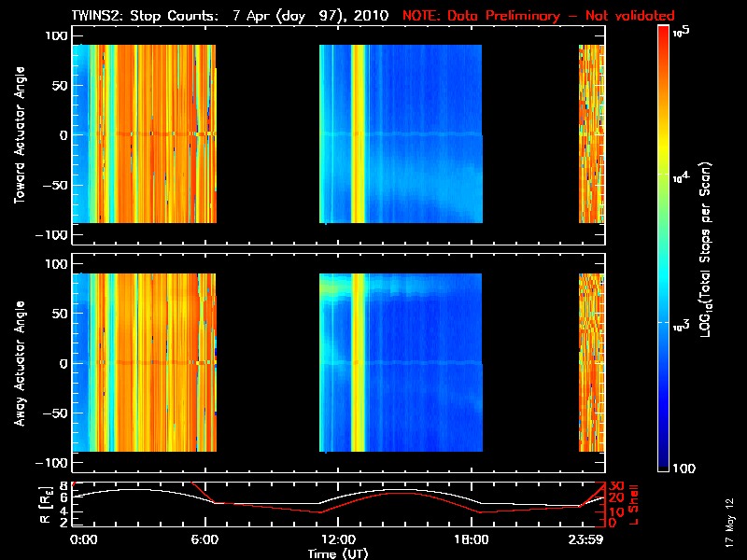Click the 12:00 time axis label

[x=338, y=540]
